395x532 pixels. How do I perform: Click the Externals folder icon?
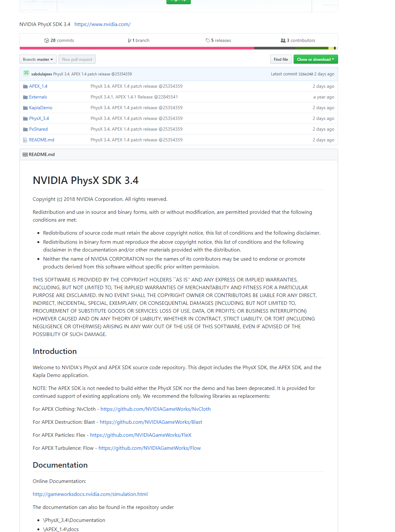(25, 97)
